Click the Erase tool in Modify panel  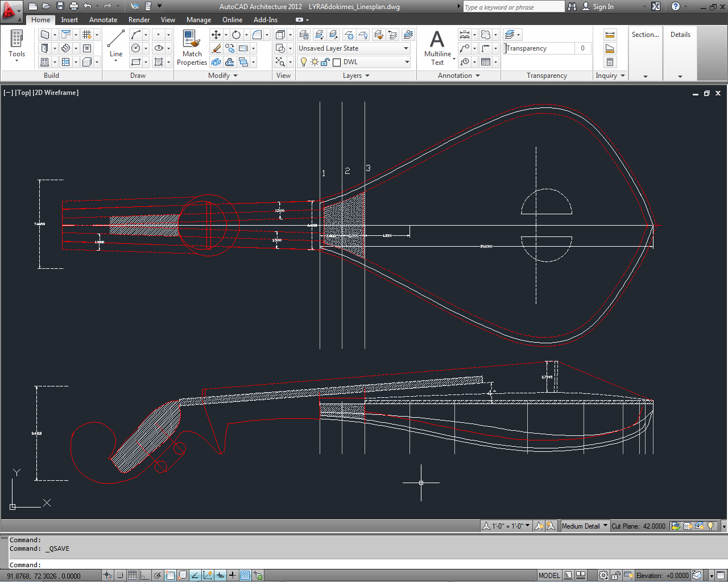coord(216,49)
